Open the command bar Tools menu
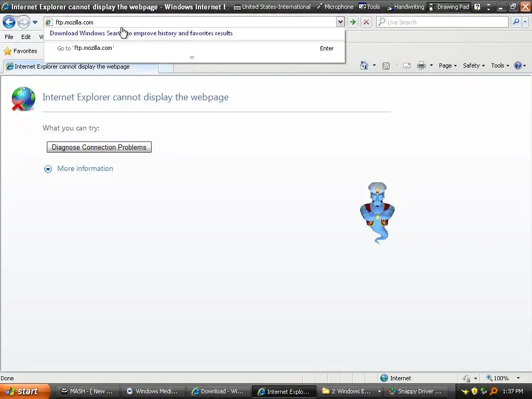Image resolution: width=532 pixels, height=399 pixels. (x=500, y=65)
